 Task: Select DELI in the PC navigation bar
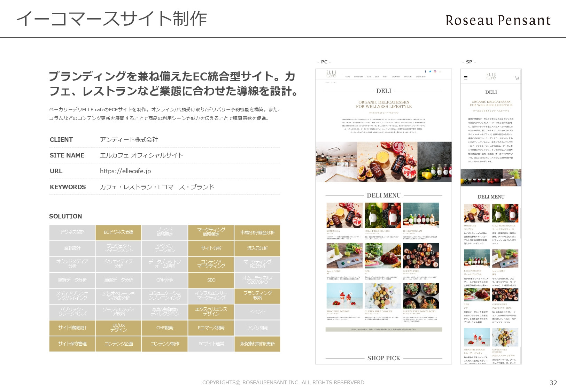tap(377, 77)
